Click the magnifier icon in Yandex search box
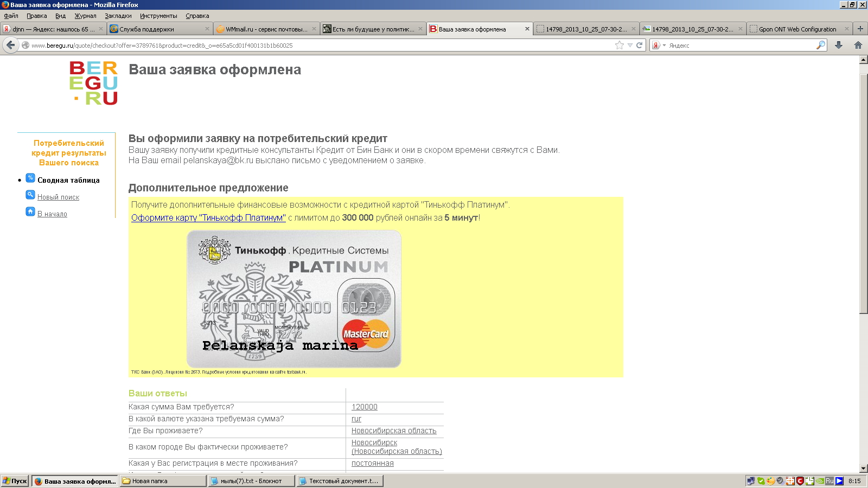This screenshot has height=488, width=868. [x=821, y=45]
